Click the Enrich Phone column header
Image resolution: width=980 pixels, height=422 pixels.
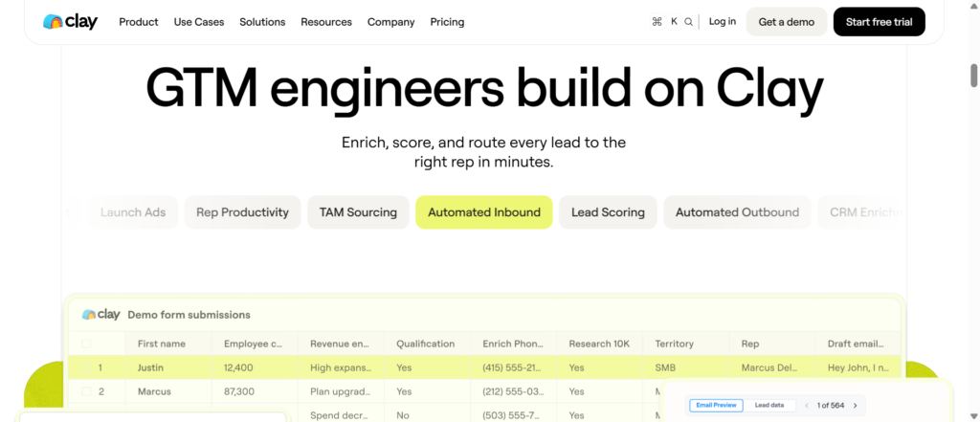(x=513, y=344)
